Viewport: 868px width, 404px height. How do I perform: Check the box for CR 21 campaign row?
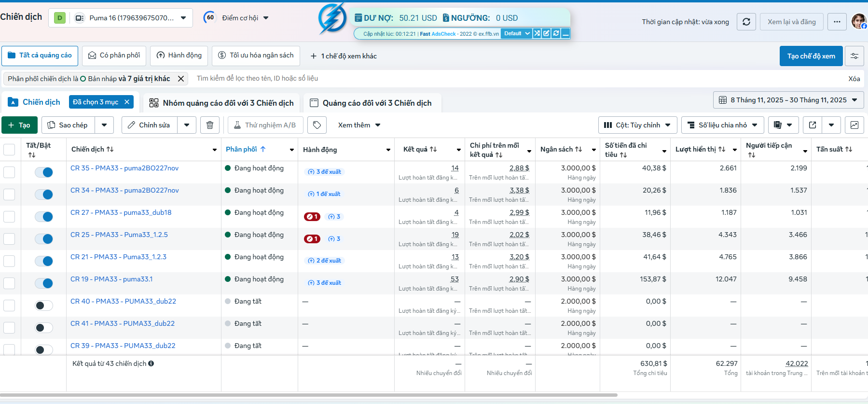pyautogui.click(x=9, y=261)
